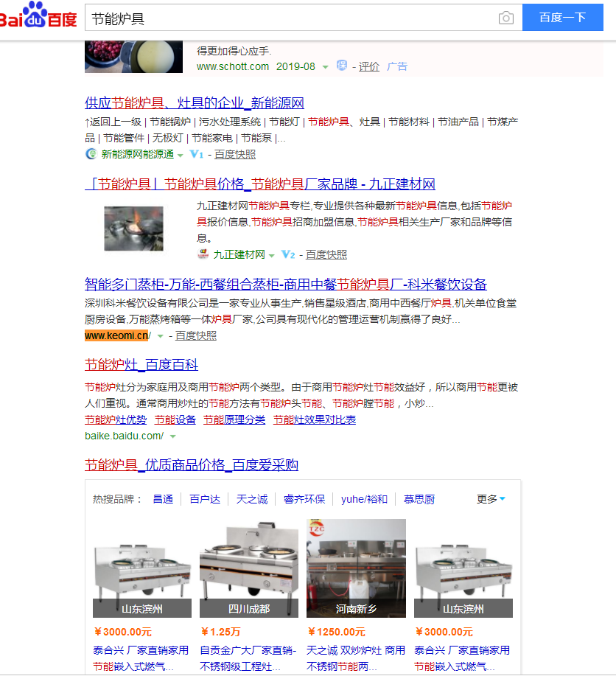Select hot brand 昌通
616x676 pixels.
[163, 499]
